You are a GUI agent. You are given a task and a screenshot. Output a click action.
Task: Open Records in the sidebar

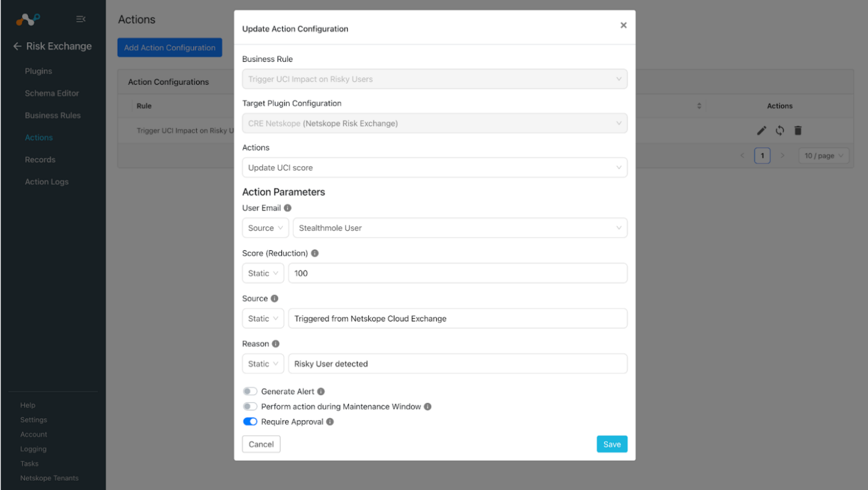[40, 160]
